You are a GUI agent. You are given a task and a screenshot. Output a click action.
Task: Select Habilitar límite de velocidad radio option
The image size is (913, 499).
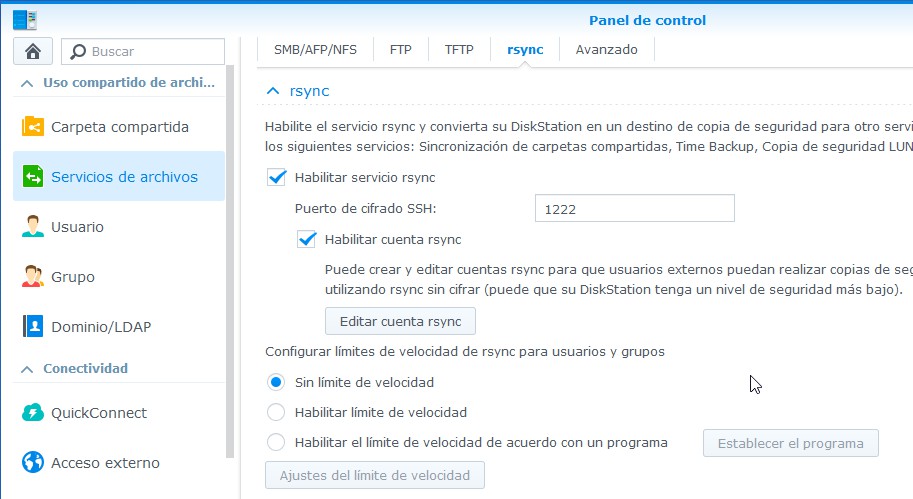click(x=276, y=412)
